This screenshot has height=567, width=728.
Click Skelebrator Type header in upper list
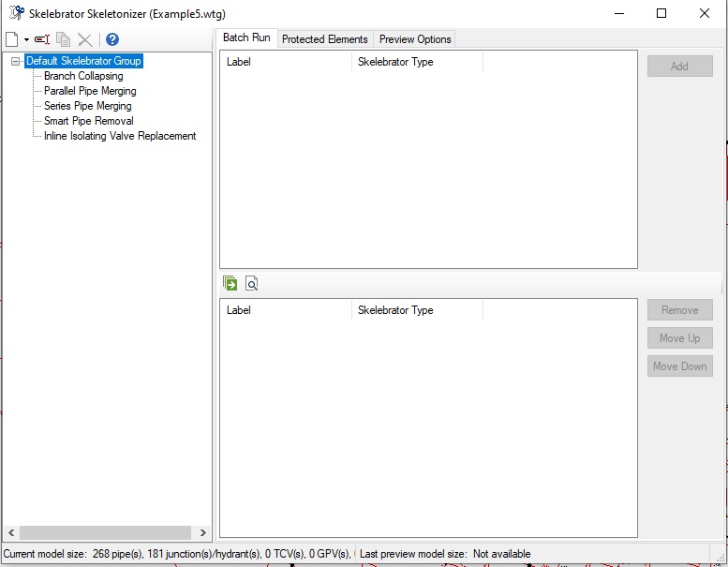[417, 62]
